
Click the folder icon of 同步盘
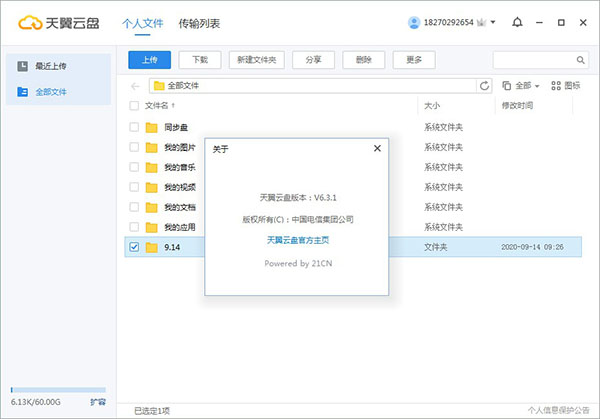(152, 127)
